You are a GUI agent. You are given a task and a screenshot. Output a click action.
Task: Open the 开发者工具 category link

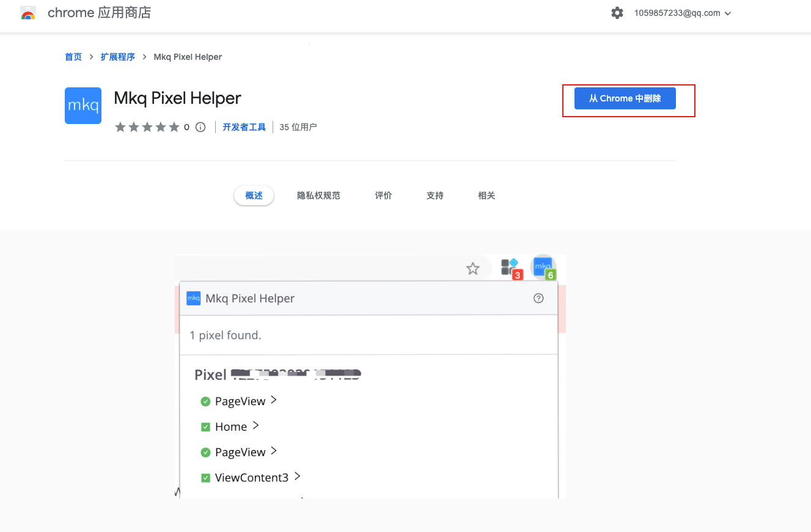(244, 127)
